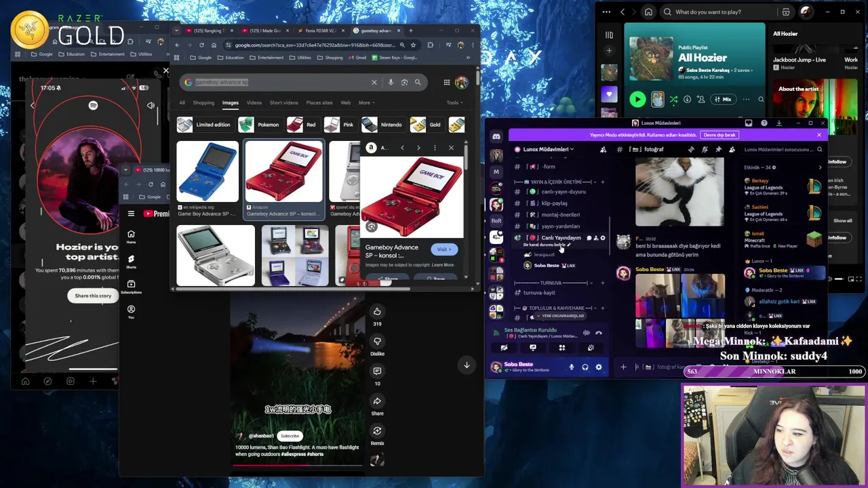868x488 pixels.
Task: Open YouTube Subscriptions in sidebar
Action: (131, 287)
